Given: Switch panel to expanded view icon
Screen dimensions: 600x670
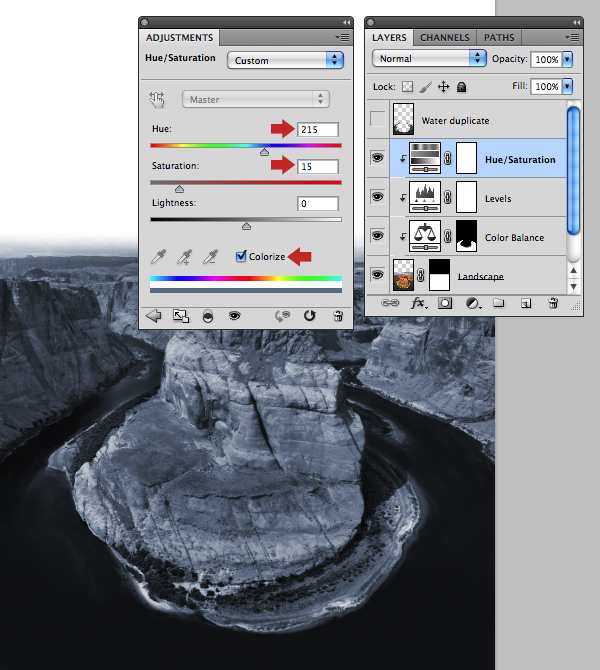Looking at the screenshot, I should coord(181,316).
